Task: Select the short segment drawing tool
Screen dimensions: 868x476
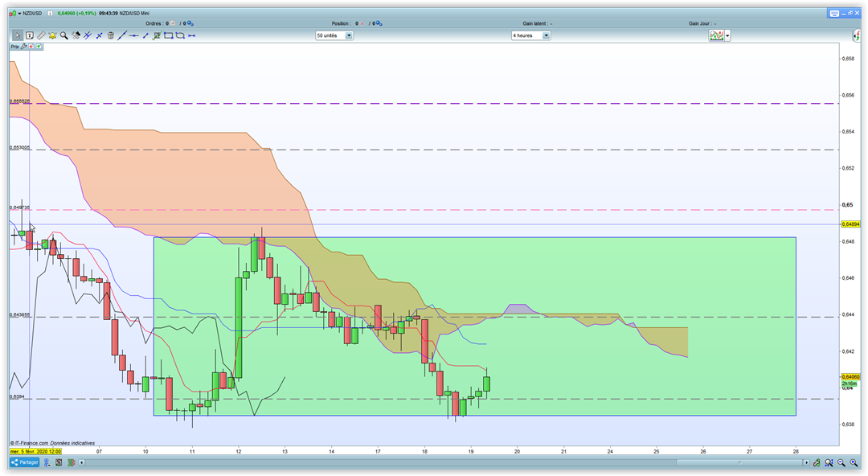Action: point(145,35)
